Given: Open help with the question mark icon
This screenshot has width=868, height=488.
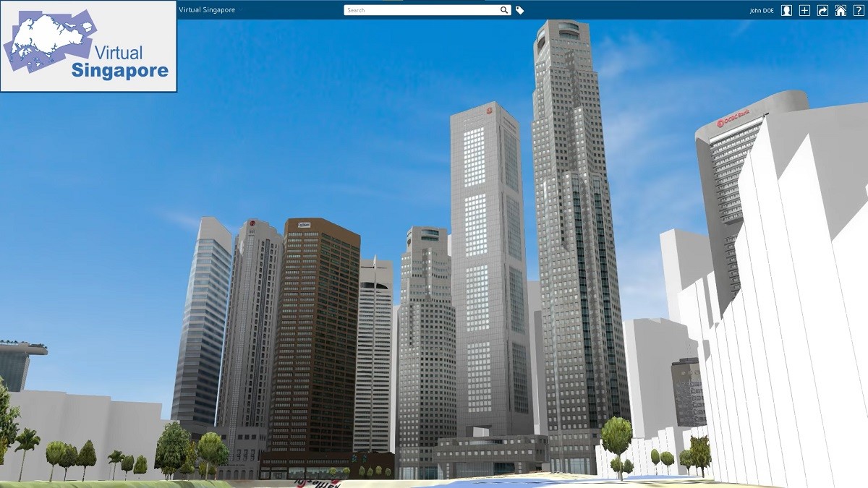Looking at the screenshot, I should coord(859,10).
